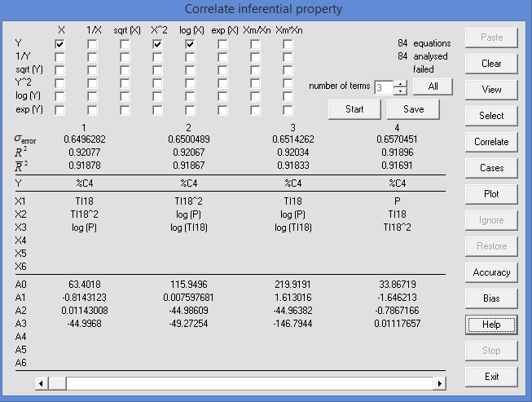
Task: Increase number of terms with up arrow
Action: (400, 83)
